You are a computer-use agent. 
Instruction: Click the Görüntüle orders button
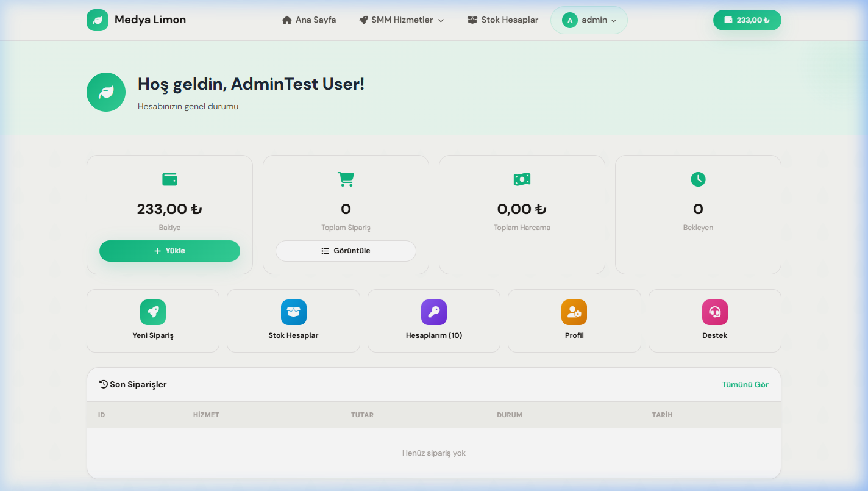pos(346,251)
